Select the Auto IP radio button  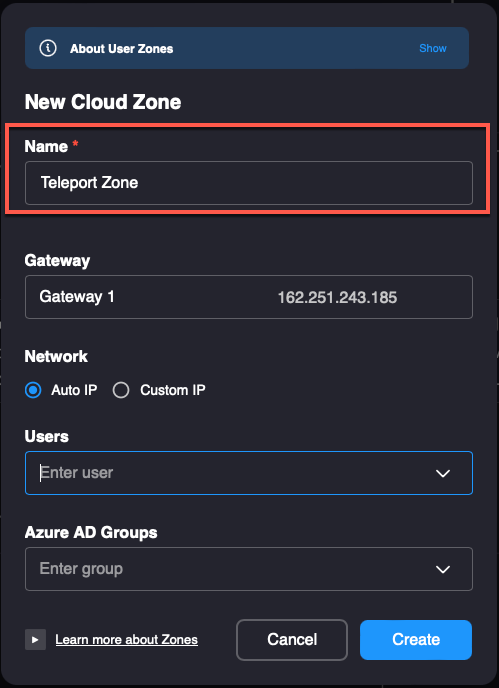(x=33, y=390)
